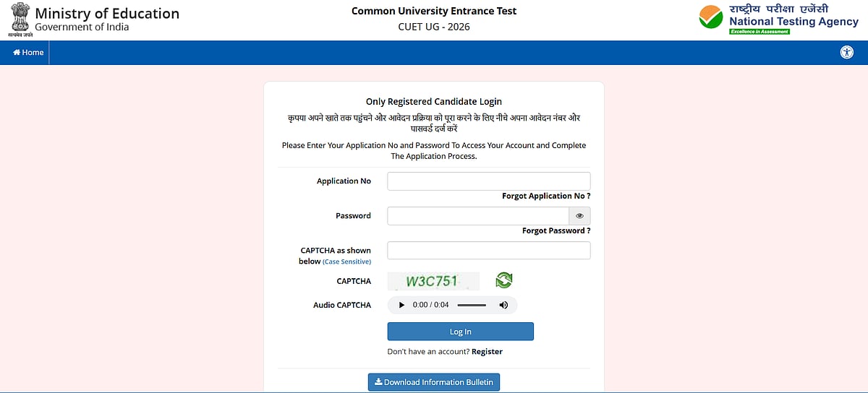This screenshot has width=868, height=393.
Task: Download the Information Bulletin
Action: [x=434, y=382]
